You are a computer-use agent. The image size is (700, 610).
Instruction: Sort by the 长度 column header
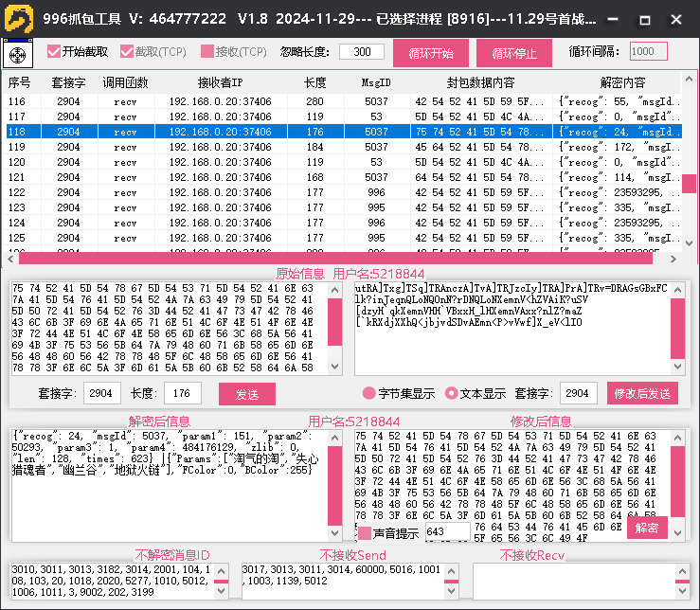(314, 83)
